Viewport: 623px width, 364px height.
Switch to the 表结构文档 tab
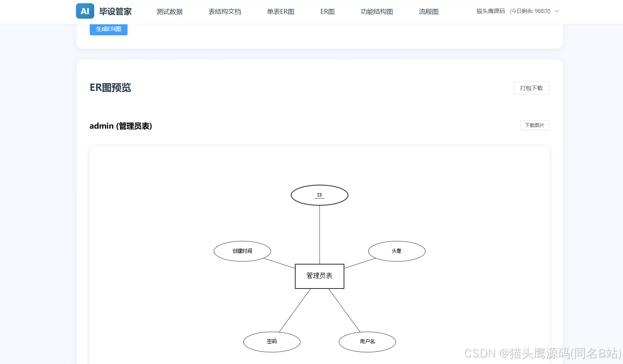(x=224, y=12)
